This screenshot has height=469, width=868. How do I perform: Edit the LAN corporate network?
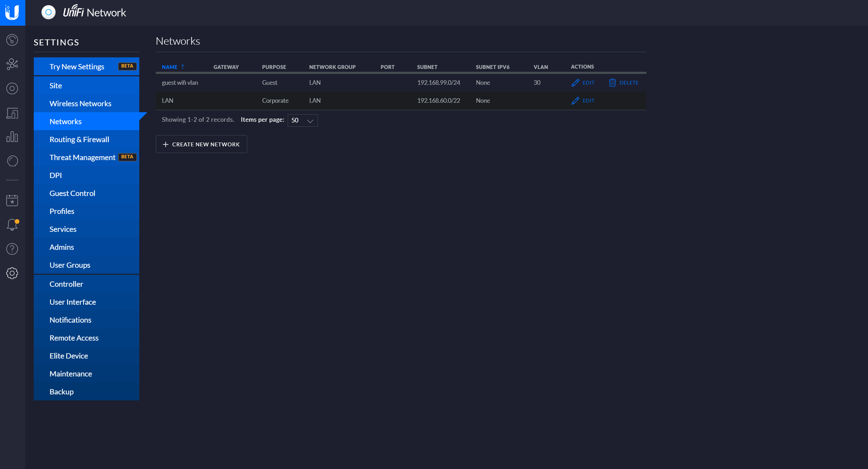pyautogui.click(x=583, y=101)
